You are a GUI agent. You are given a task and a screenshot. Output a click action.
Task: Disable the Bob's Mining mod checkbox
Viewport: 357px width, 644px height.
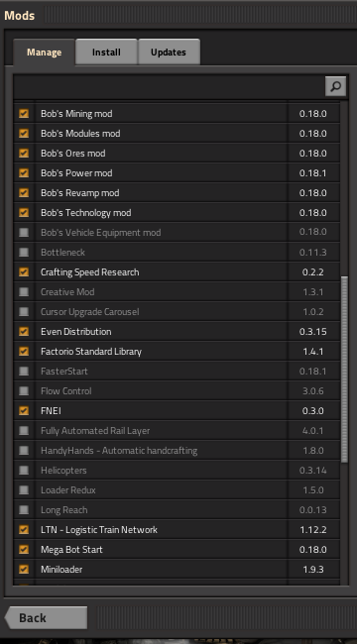click(24, 113)
